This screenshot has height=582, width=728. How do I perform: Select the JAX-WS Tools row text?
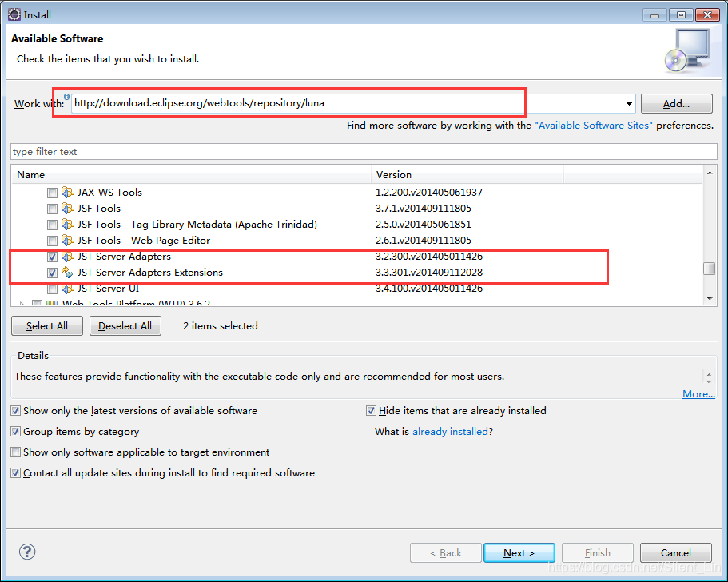109,193
